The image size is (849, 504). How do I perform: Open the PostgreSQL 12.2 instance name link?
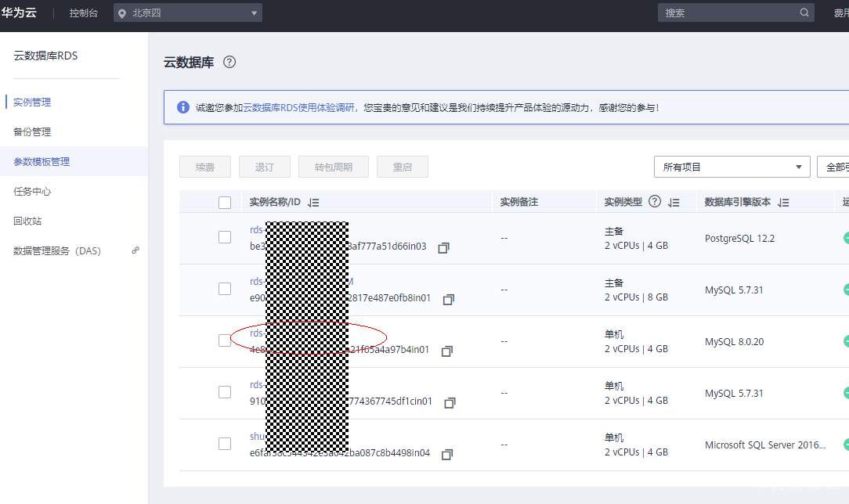257,230
